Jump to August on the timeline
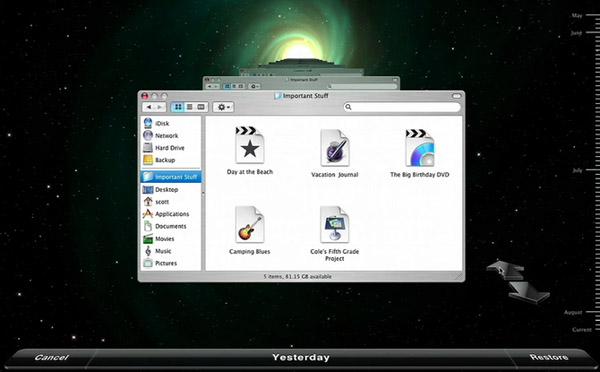The width and height of the screenshot is (600, 372). [573, 312]
